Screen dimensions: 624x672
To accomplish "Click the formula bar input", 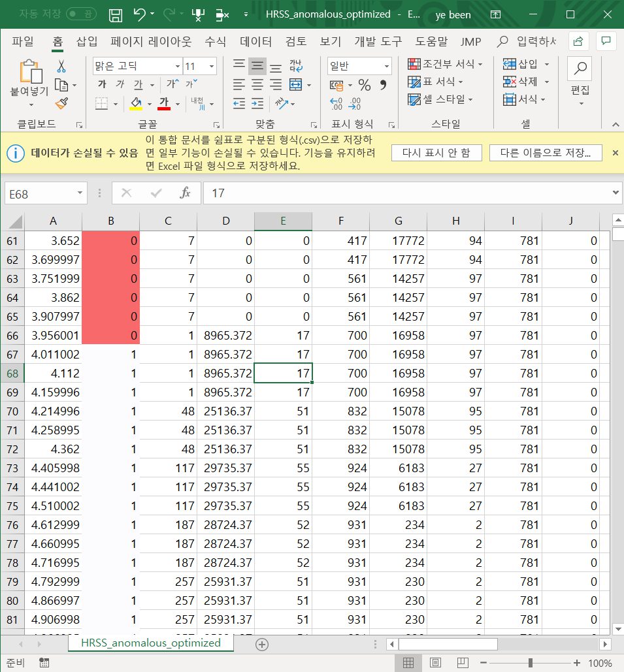I will pos(408,193).
